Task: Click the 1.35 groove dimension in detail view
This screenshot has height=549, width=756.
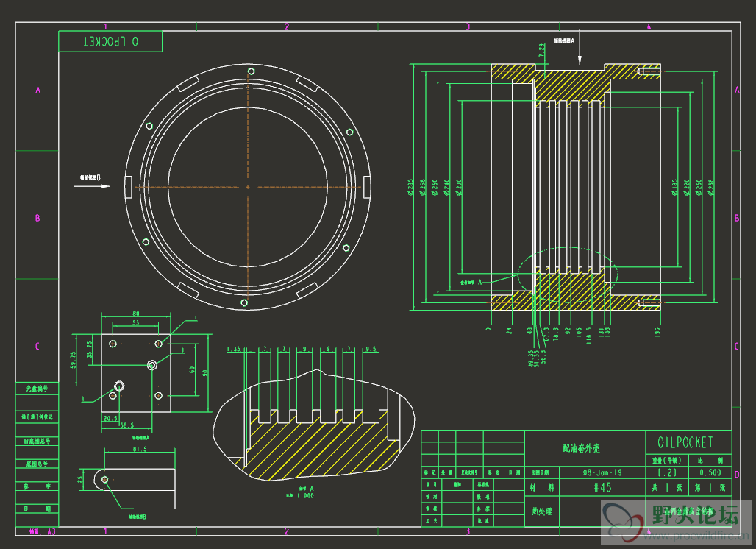Action: click(234, 349)
